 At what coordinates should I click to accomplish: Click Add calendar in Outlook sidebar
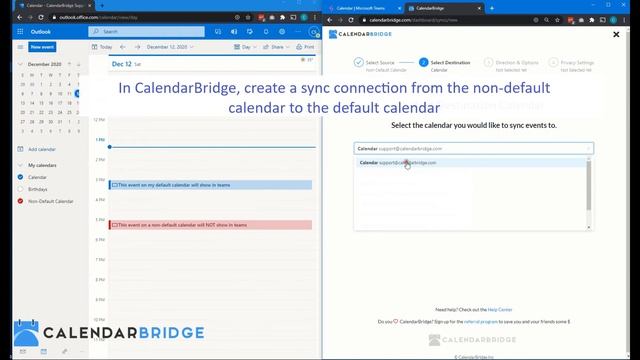click(x=37, y=149)
